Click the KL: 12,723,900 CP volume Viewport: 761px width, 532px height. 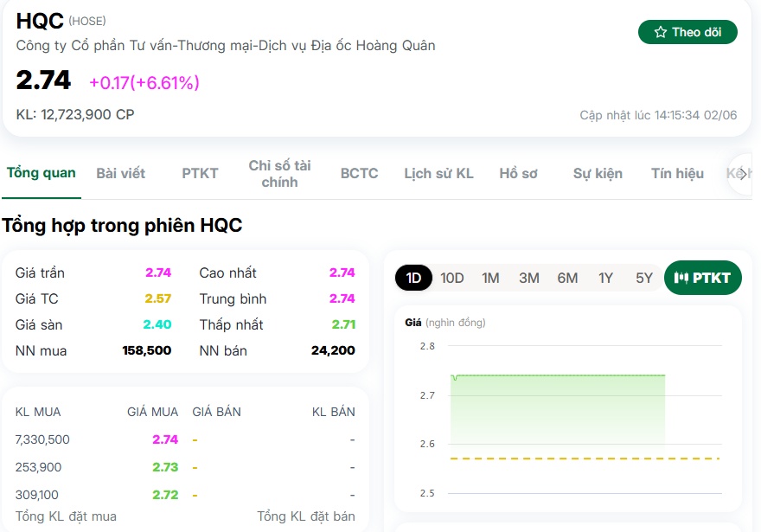(x=75, y=114)
